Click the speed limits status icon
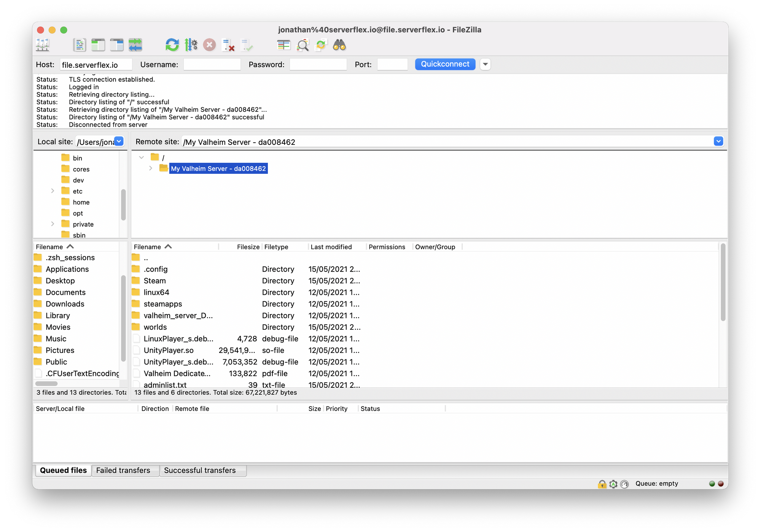The height and width of the screenshot is (532, 761). [x=624, y=484]
